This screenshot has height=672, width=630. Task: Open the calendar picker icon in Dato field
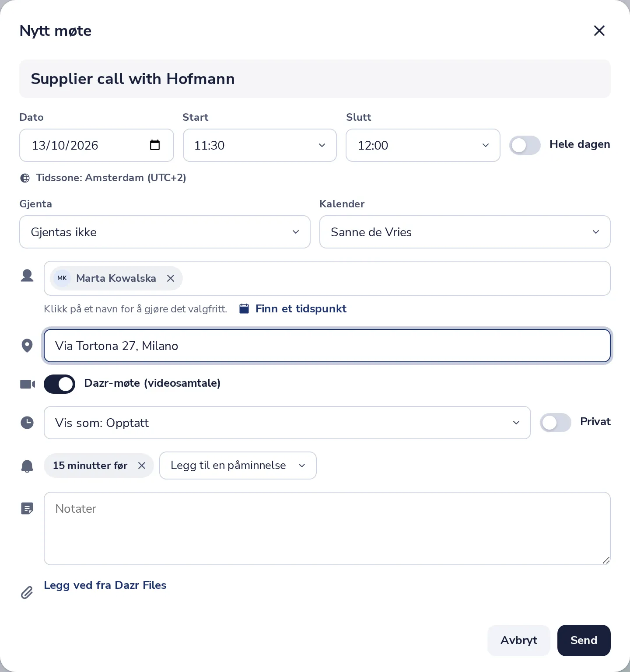coord(155,145)
